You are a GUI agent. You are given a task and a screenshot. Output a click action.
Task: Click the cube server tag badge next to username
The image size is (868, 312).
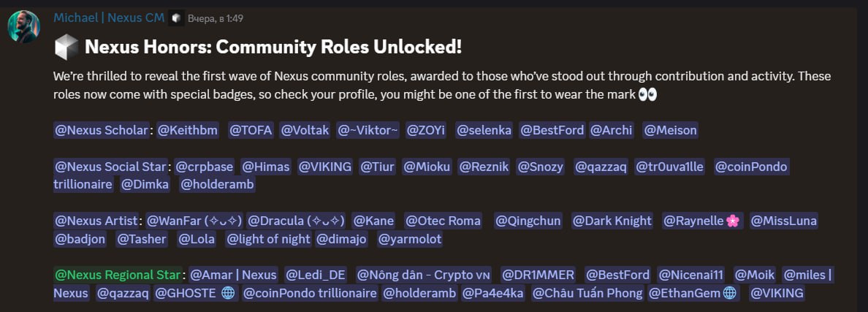click(x=176, y=18)
